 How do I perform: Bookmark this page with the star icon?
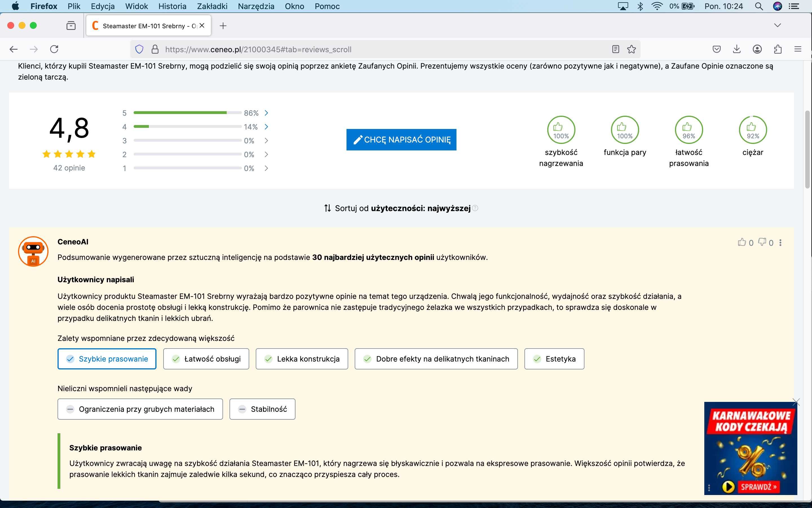(x=632, y=49)
